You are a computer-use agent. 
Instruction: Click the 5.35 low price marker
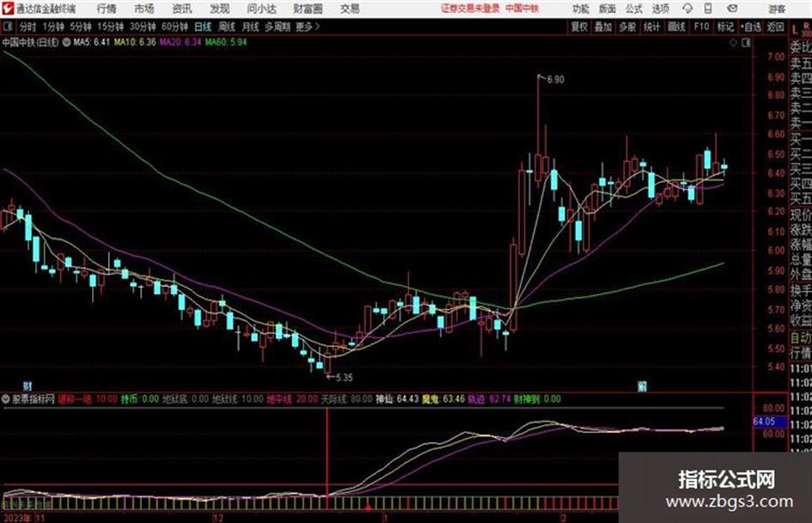tap(345, 378)
